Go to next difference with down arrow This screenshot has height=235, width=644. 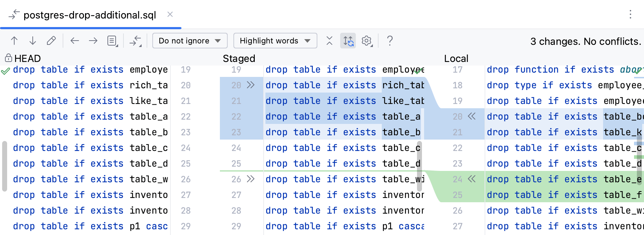click(x=33, y=41)
